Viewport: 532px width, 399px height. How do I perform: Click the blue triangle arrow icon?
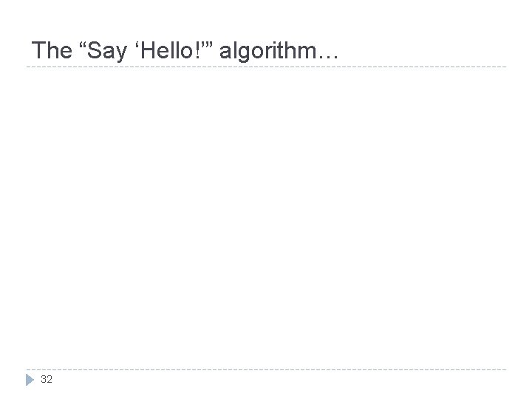click(30, 380)
